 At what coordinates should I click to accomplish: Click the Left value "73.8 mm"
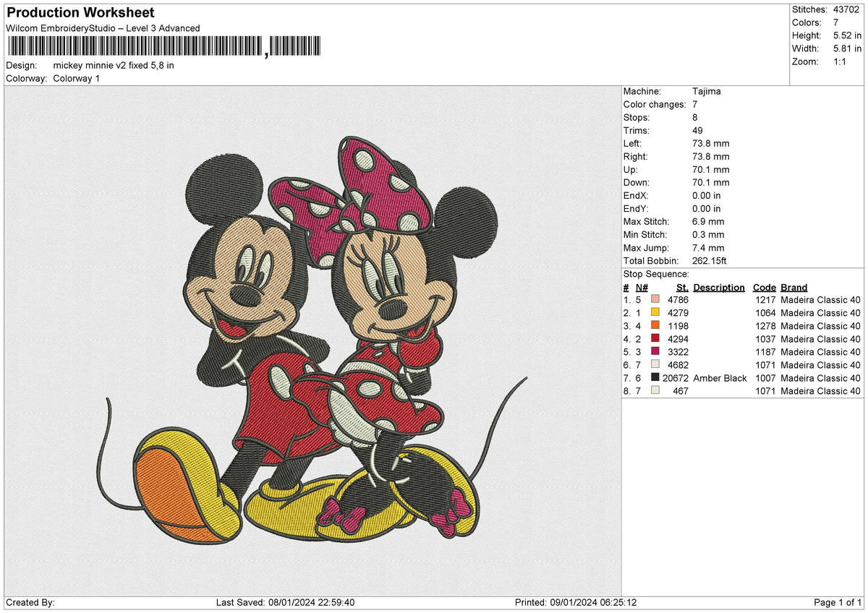point(711,143)
